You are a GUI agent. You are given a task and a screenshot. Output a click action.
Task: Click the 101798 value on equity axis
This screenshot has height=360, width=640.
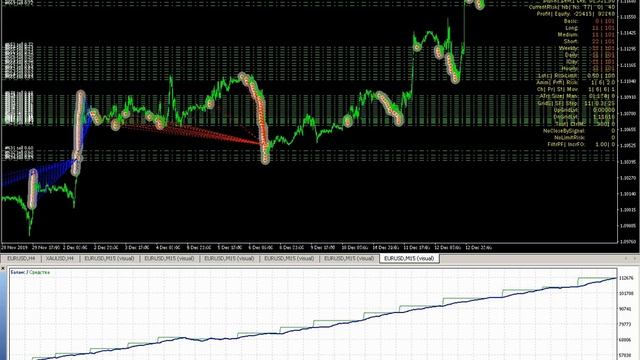point(626,293)
